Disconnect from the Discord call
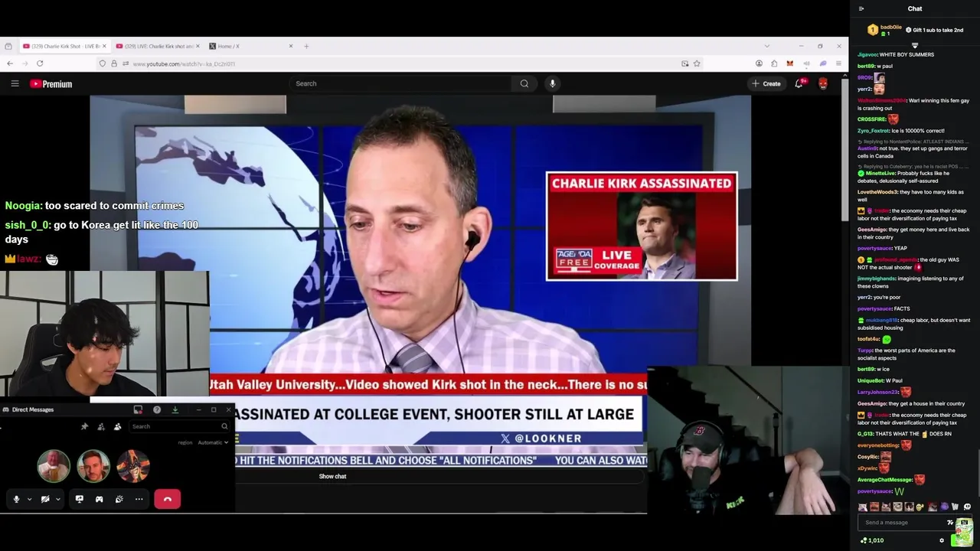This screenshot has width=980, height=551. coord(168,499)
